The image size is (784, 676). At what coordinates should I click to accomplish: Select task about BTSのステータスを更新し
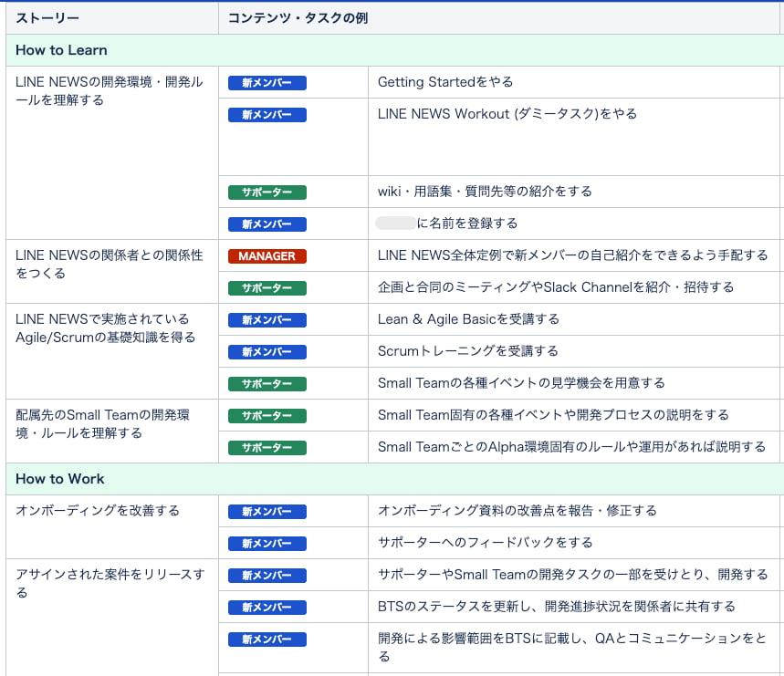point(557,607)
